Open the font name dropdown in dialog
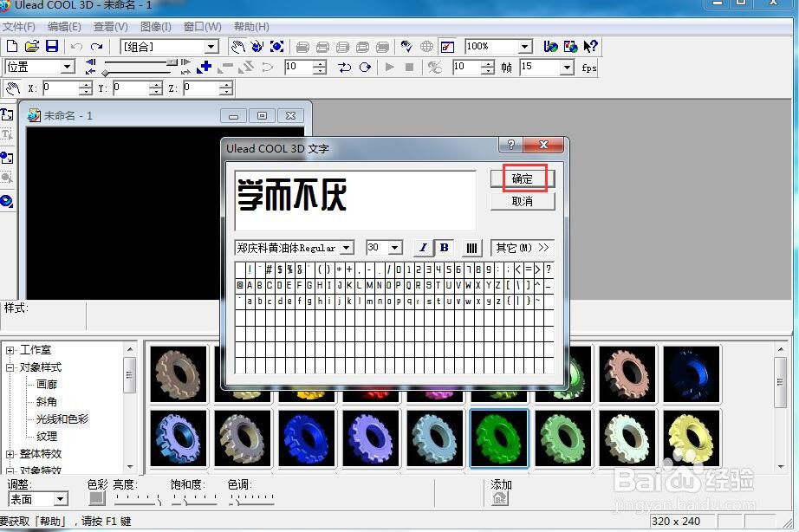The height and width of the screenshot is (532, 799). pyautogui.click(x=347, y=248)
